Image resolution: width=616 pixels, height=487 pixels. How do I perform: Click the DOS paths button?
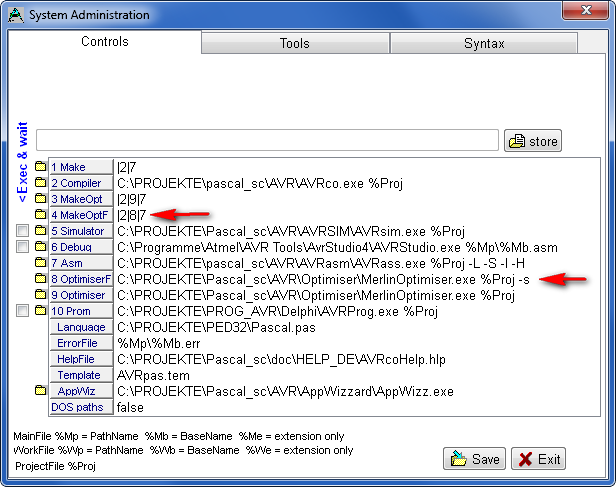(x=80, y=407)
